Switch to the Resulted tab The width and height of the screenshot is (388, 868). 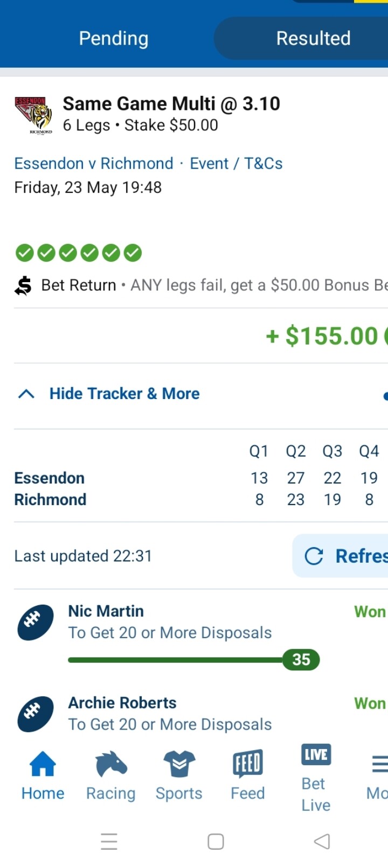pyautogui.click(x=313, y=38)
